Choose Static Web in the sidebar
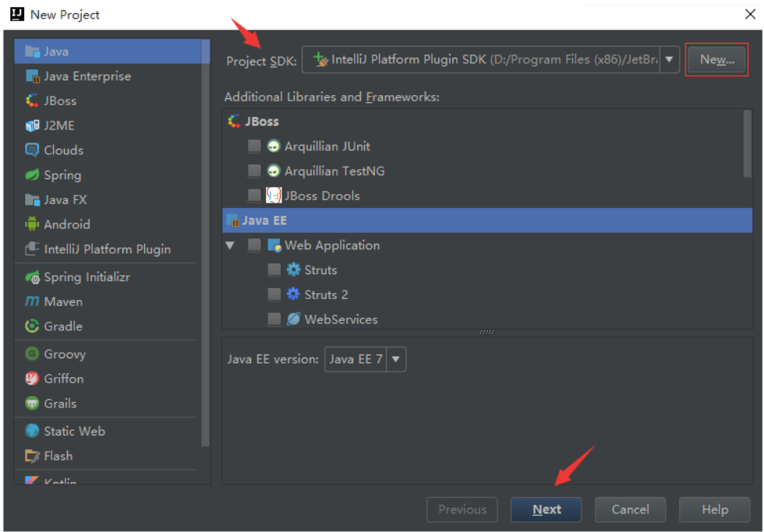This screenshot has width=764, height=532. 108,431
